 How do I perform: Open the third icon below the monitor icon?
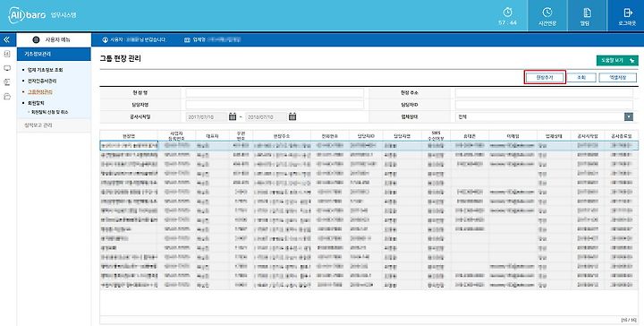[7, 82]
